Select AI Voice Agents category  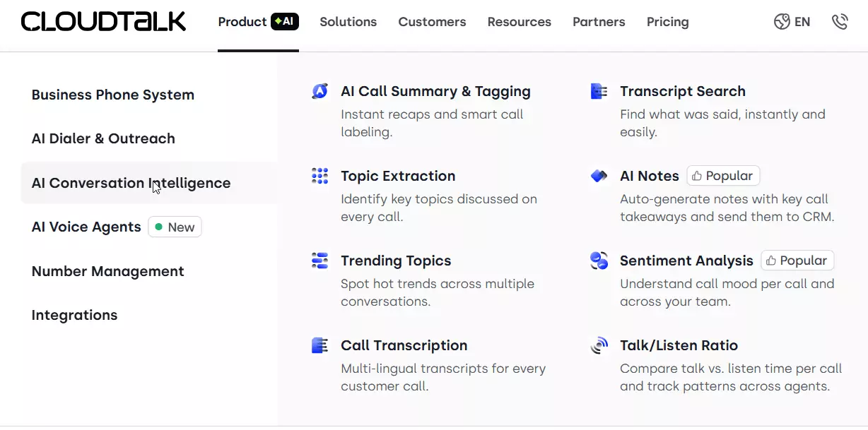(x=86, y=227)
